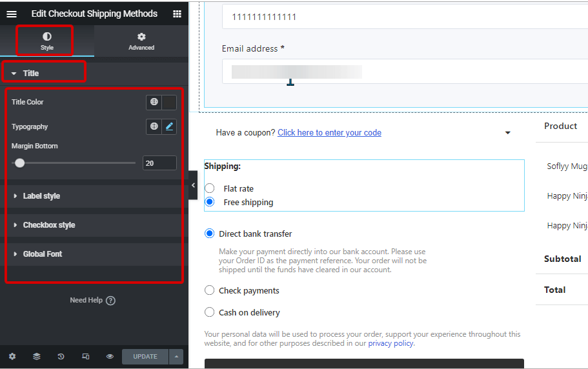Switch to the Advanced tab
Viewport: 588px width, 369px height.
(141, 41)
